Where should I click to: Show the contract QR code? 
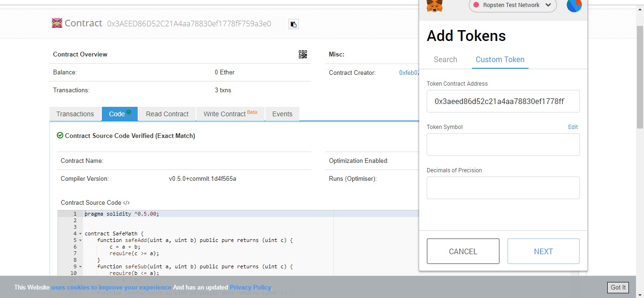click(303, 55)
